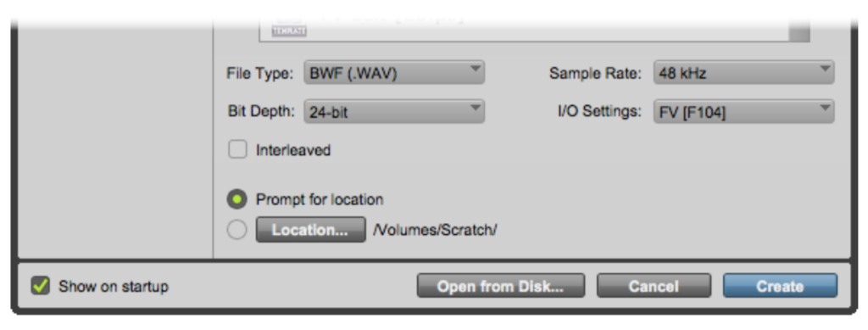Enable the Interleaved checkbox
The height and width of the screenshot is (330, 868).
click(x=237, y=149)
